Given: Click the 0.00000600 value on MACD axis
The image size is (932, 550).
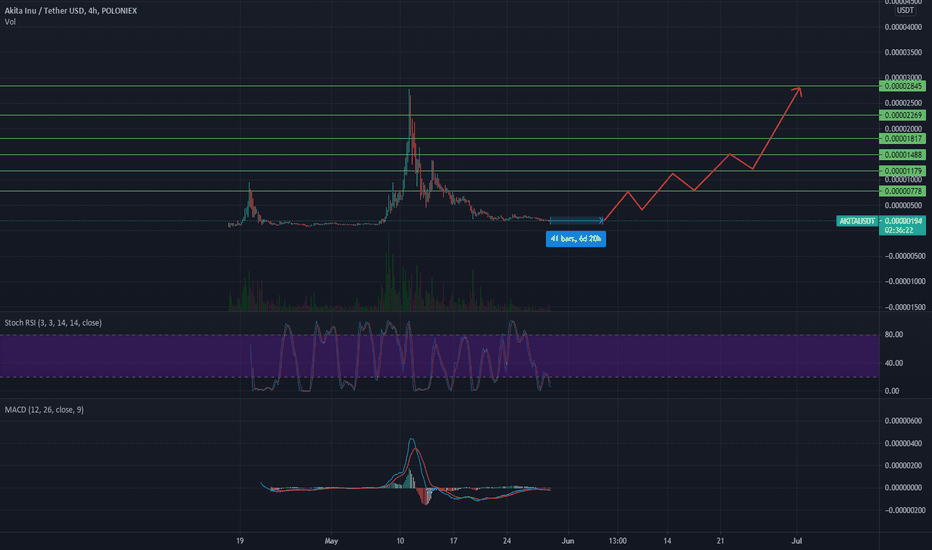Looking at the screenshot, I should [905, 421].
